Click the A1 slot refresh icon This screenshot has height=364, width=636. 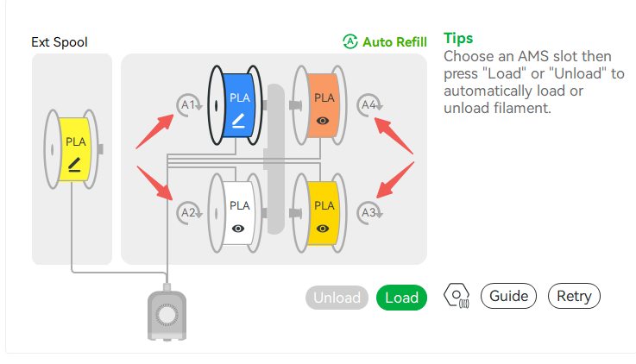(x=189, y=105)
